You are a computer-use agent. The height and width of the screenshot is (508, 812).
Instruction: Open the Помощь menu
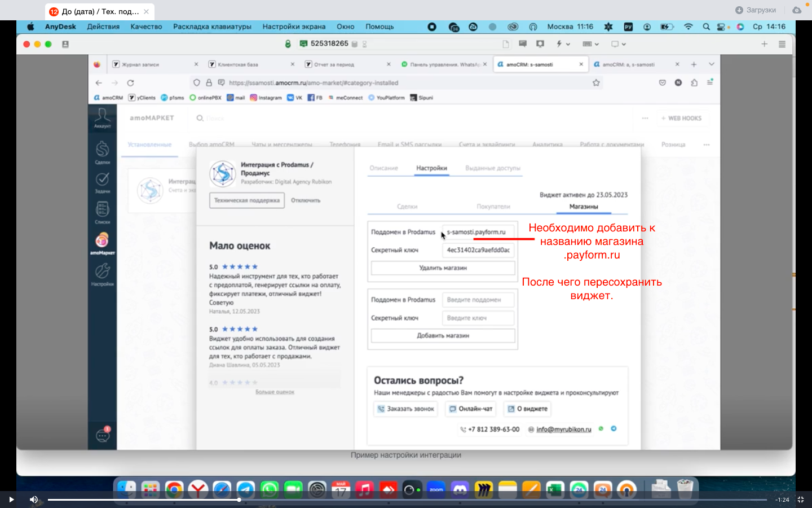pyautogui.click(x=379, y=27)
